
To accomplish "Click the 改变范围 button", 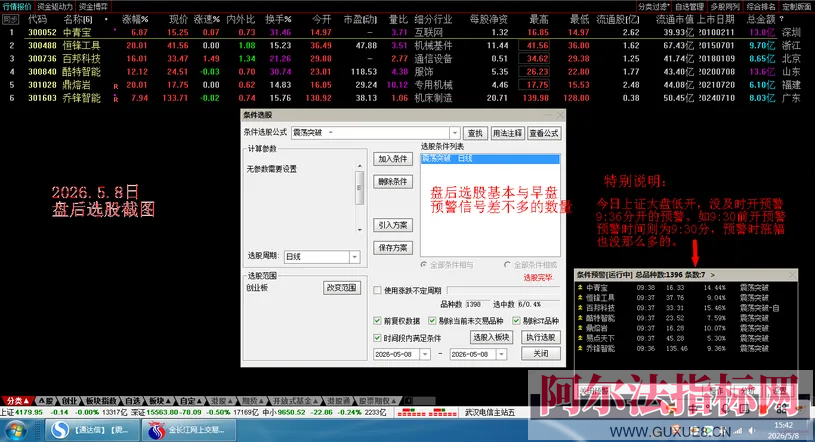I will [341, 288].
